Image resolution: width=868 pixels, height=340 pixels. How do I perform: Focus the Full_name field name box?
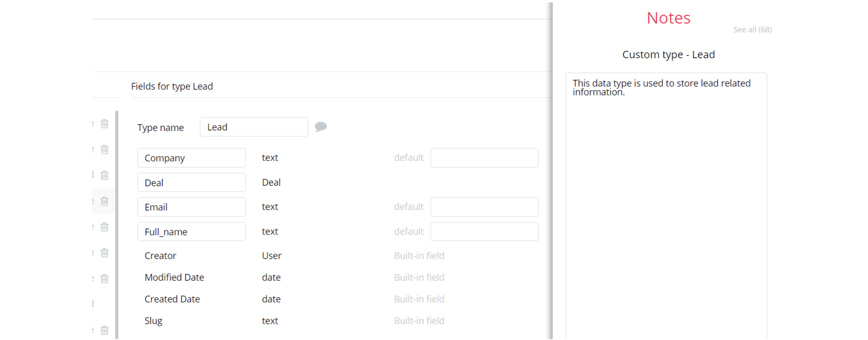191,232
